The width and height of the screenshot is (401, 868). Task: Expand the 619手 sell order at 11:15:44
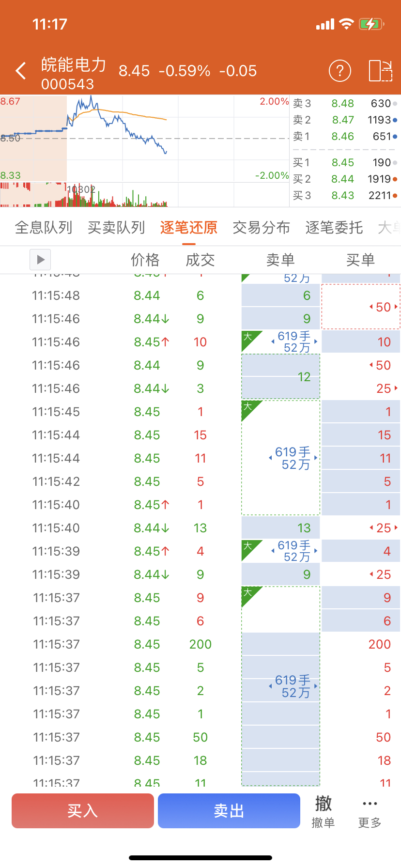[293, 458]
